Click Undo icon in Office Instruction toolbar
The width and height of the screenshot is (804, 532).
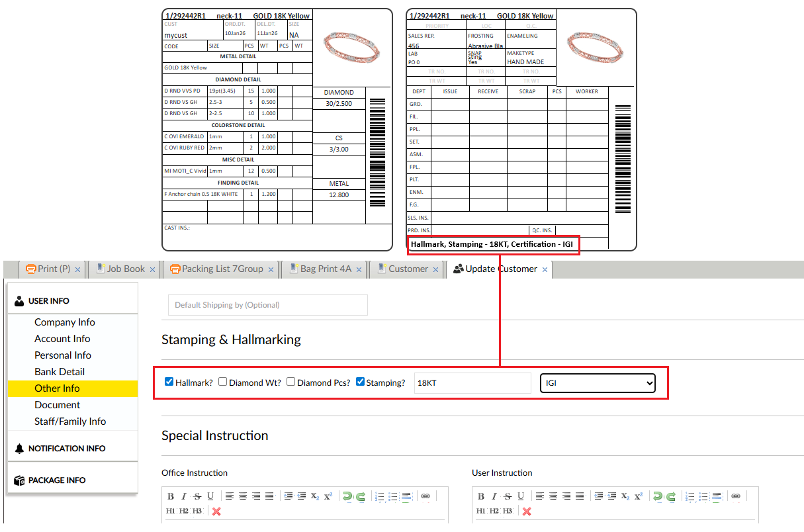347,496
